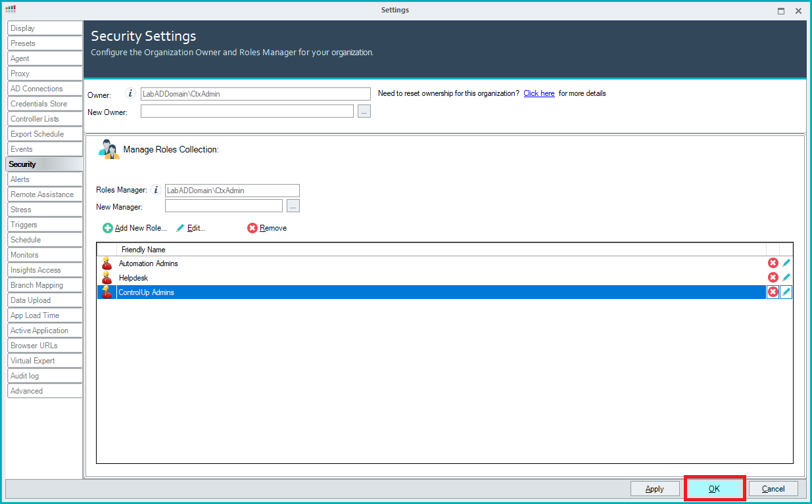The width and height of the screenshot is (812, 504).
Task: Click the pencil edit icon for Helpdesk
Action: point(786,278)
